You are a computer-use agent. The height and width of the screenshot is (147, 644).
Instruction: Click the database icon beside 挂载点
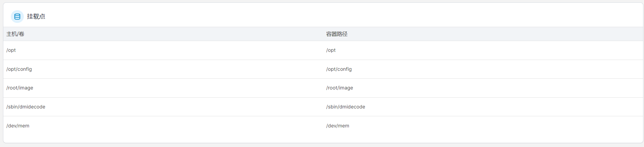17,17
